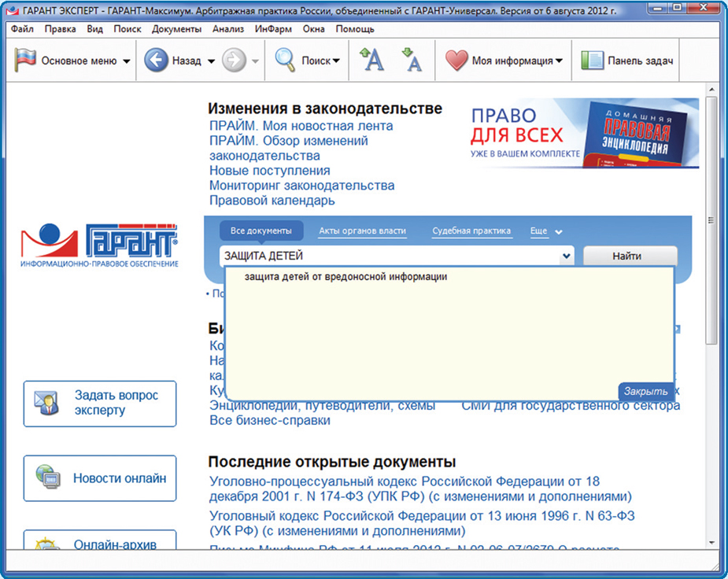This screenshot has width=728, height=579.
Task: Switch to the 'Судебная практика' tab
Action: [471, 230]
